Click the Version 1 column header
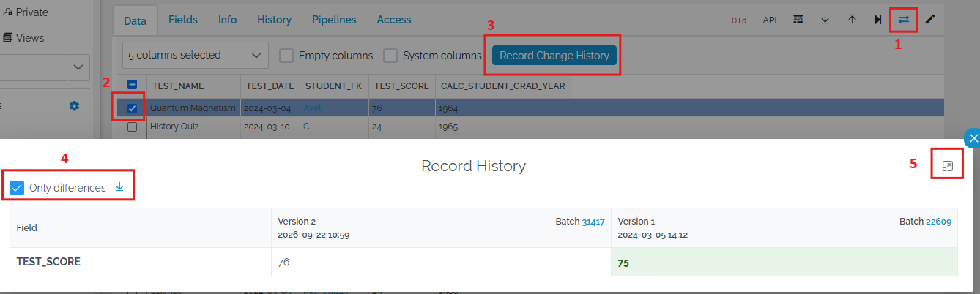This screenshot has height=294, width=980. point(784,228)
